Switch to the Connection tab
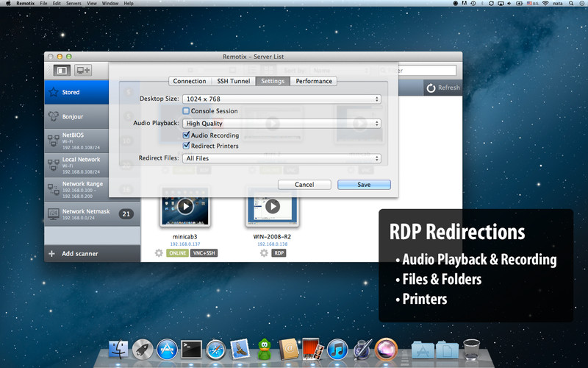The height and width of the screenshot is (368, 588). tap(190, 81)
